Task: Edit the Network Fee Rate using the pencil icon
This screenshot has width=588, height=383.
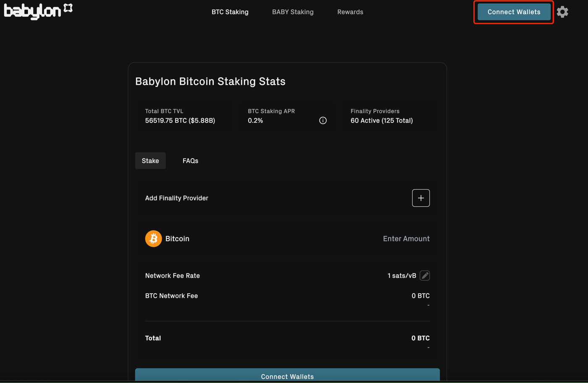Action: [x=425, y=276]
